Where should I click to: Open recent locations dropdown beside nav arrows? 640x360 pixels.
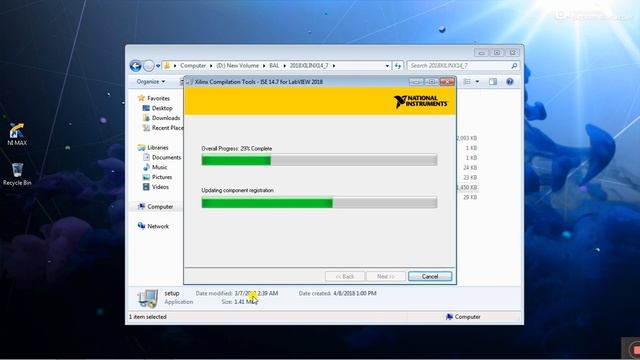[158, 66]
